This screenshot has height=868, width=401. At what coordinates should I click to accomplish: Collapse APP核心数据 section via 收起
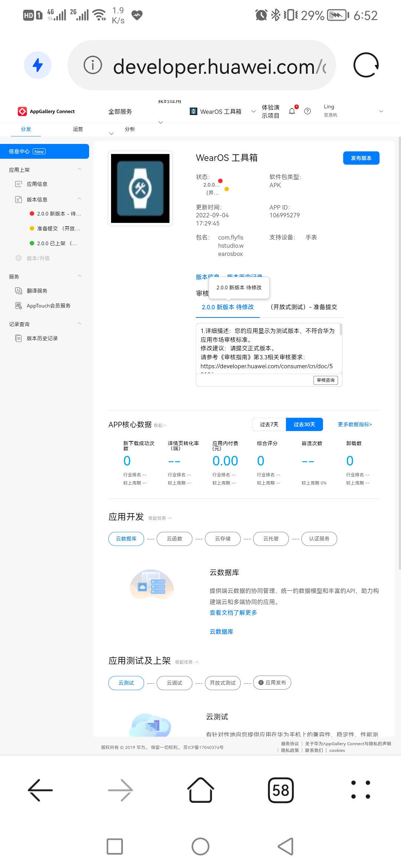[160, 425]
